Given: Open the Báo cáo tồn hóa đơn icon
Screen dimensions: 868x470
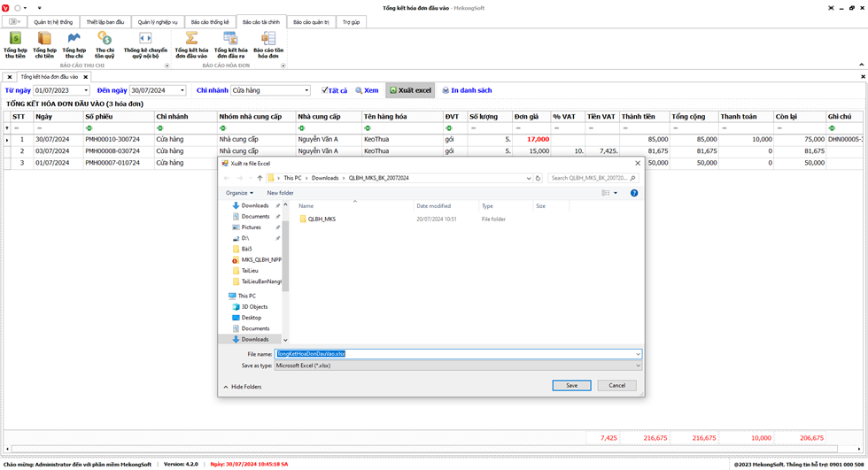Looking at the screenshot, I should point(268,40).
